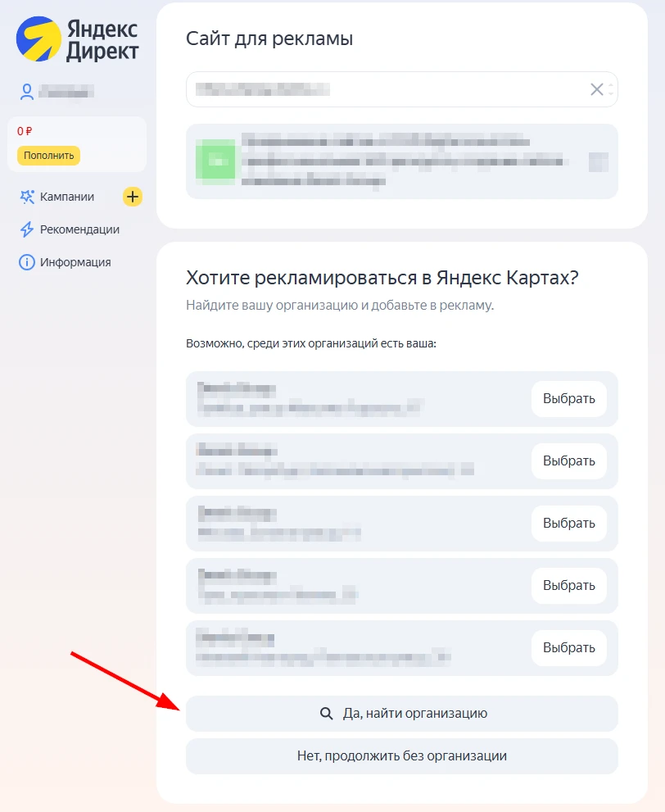665x812 pixels.
Task: Click the green site thumbnail
Action: click(216, 161)
